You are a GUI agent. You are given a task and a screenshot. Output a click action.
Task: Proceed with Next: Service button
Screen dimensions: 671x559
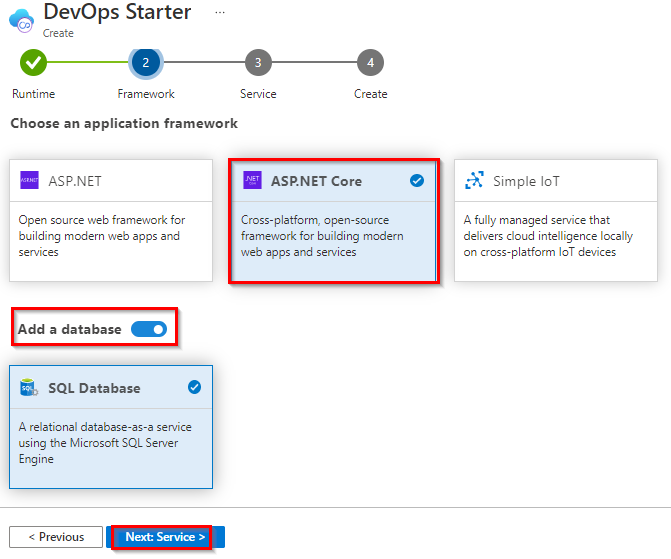point(165,537)
